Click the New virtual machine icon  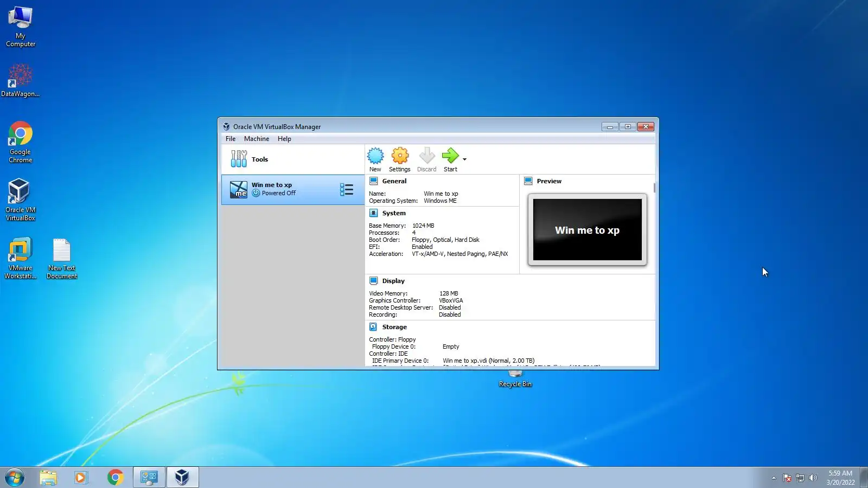tap(375, 156)
